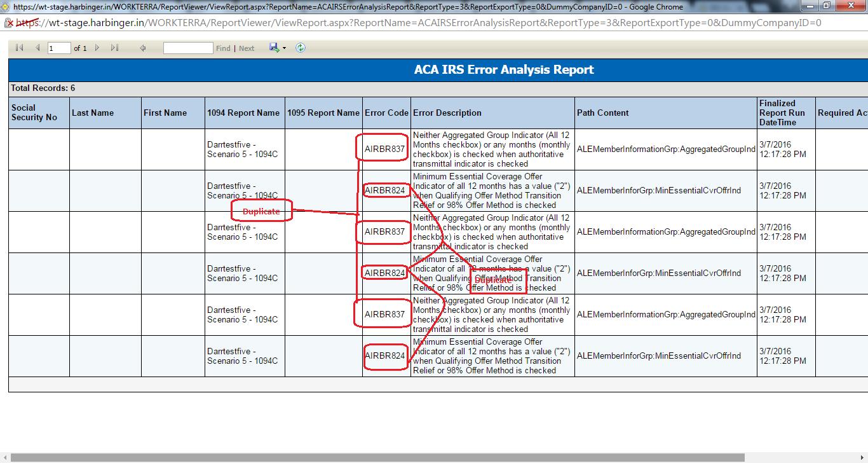Click the browser address bar URL
The height and width of the screenshot is (463, 868).
pos(419,23)
